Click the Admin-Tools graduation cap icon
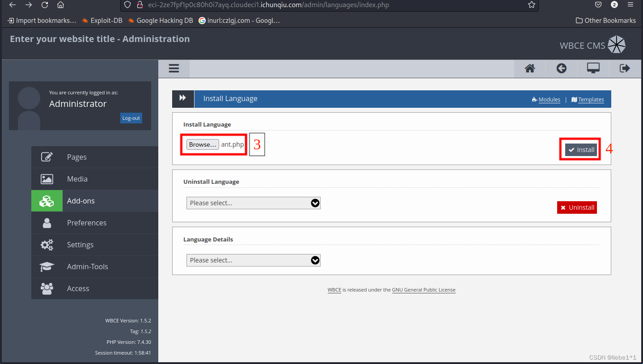The height and width of the screenshot is (364, 643). tap(47, 267)
